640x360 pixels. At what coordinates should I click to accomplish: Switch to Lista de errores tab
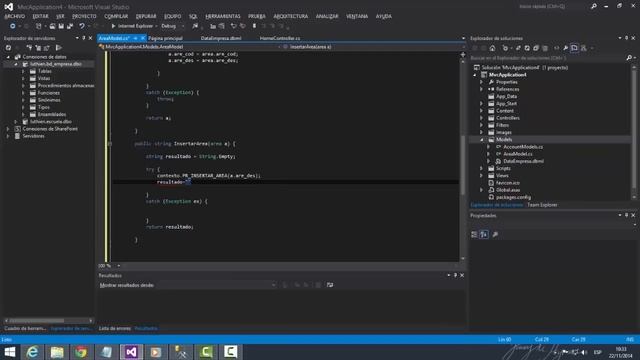[115, 328]
